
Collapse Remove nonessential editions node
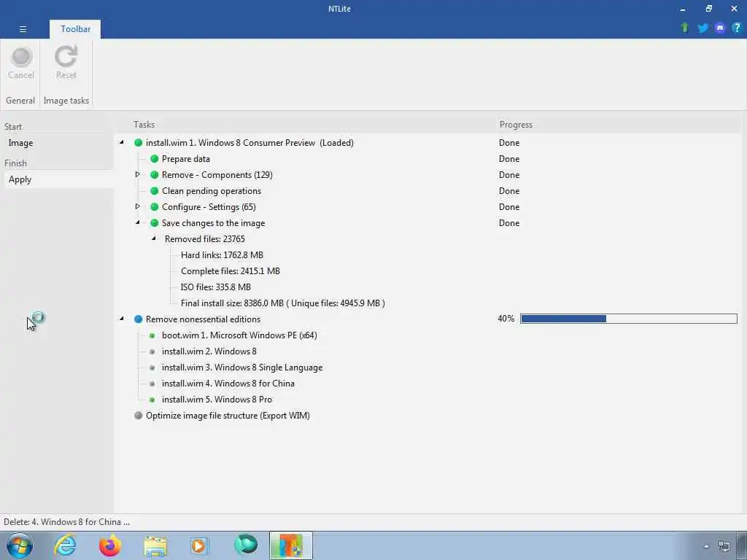(122, 319)
